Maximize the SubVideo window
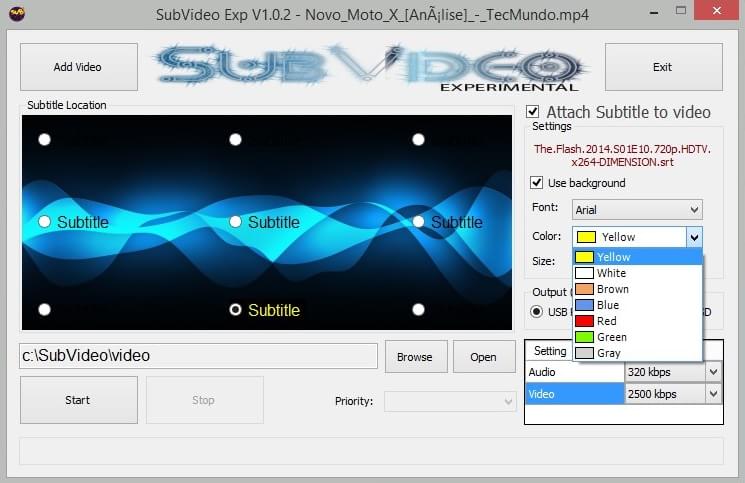This screenshot has width=745, height=483. tap(681, 10)
